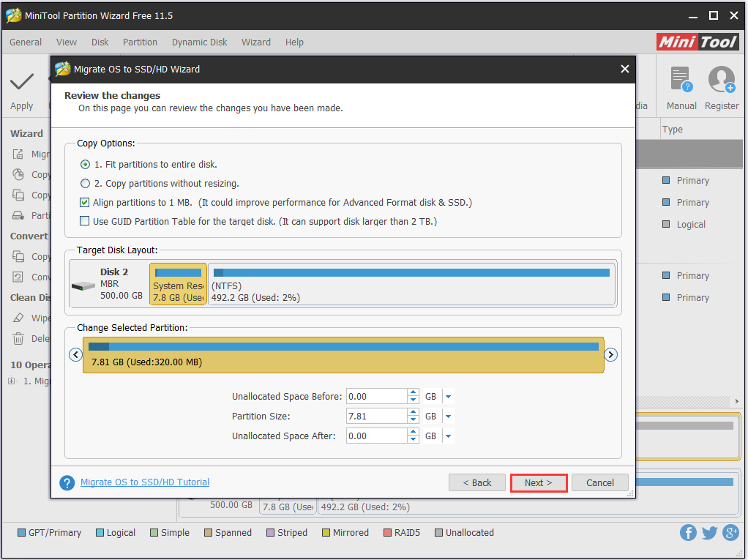Click the Apply checkmark icon

(x=22, y=81)
